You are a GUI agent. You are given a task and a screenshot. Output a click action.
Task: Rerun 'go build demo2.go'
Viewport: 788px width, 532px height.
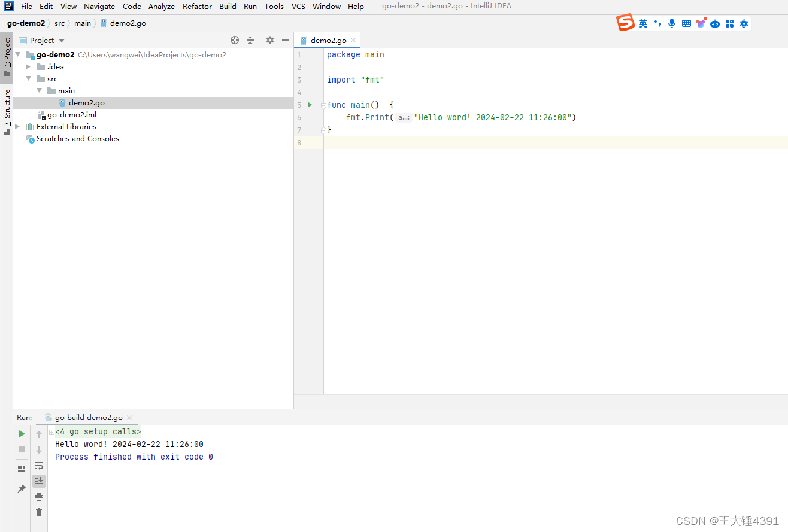pyautogui.click(x=22, y=433)
